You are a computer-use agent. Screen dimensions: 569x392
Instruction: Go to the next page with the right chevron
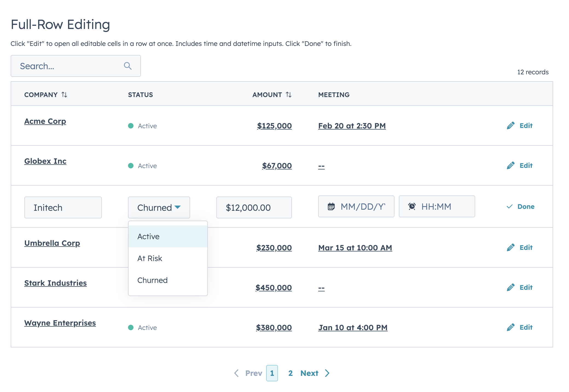[x=327, y=373]
